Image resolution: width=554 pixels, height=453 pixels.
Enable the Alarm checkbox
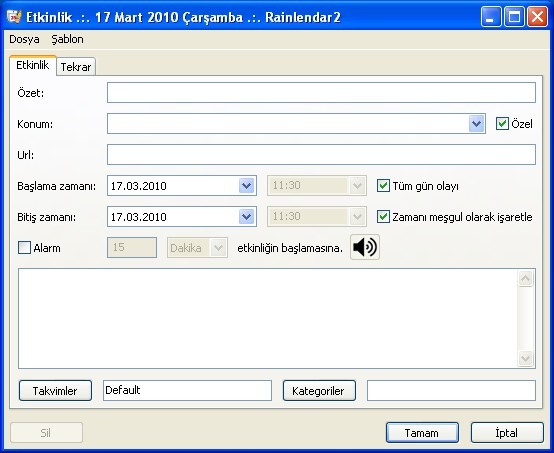tap(24, 248)
